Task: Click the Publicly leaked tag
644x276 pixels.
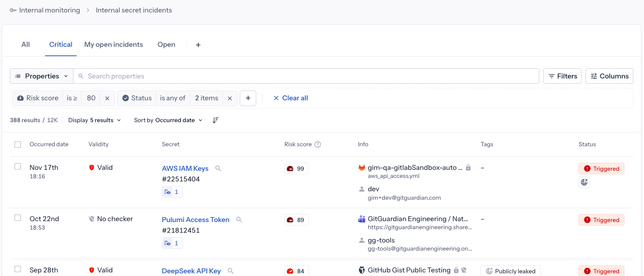Action: 510,271
